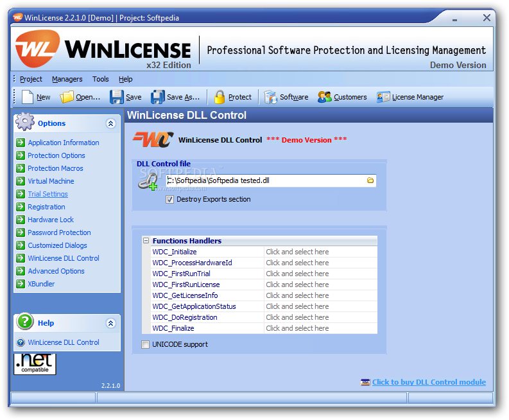Click arrow icon beside Protection Macros

pyautogui.click(x=21, y=168)
